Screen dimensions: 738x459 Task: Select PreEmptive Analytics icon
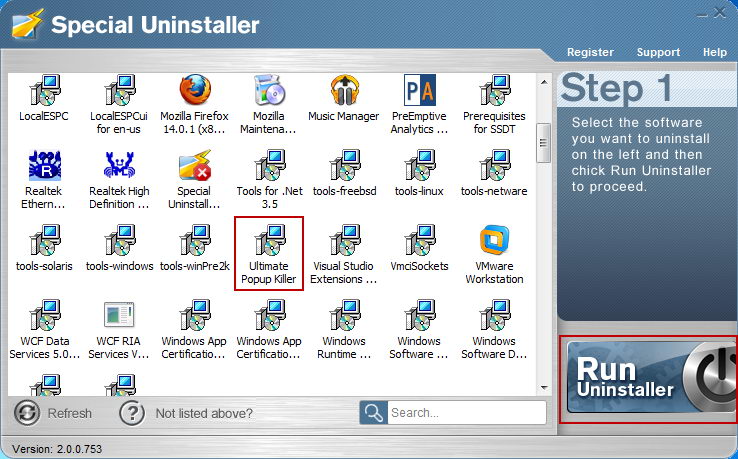(419, 90)
